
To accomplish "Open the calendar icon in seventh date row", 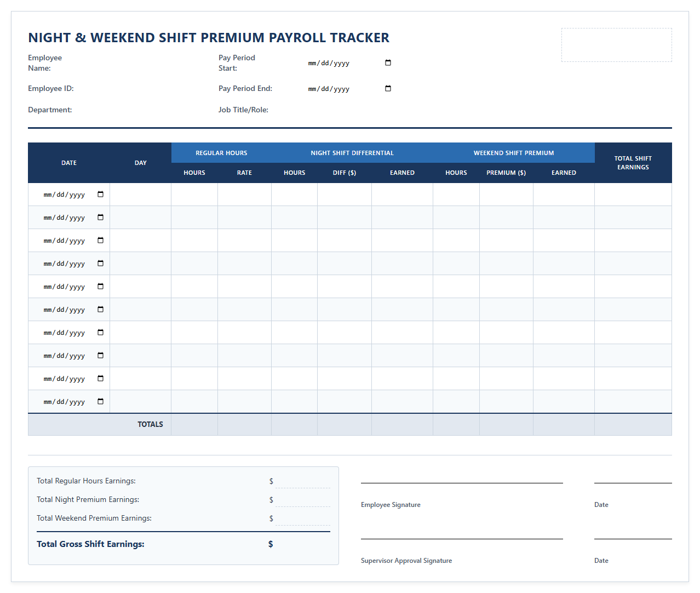I will 100,332.
